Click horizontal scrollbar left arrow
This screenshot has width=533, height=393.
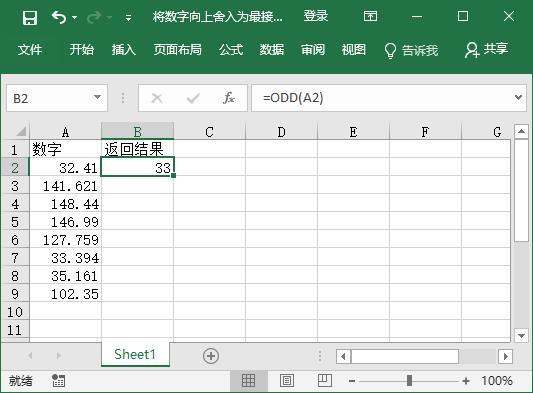(x=343, y=356)
